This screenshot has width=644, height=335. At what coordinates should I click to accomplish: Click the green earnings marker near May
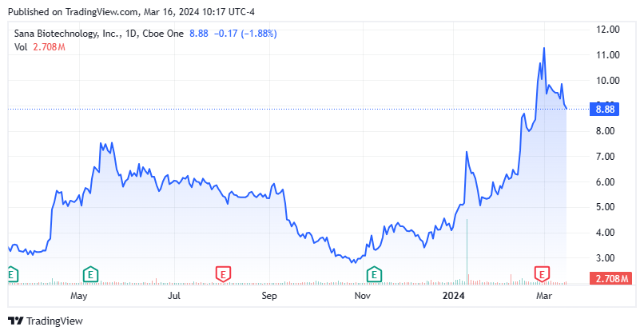click(90, 274)
